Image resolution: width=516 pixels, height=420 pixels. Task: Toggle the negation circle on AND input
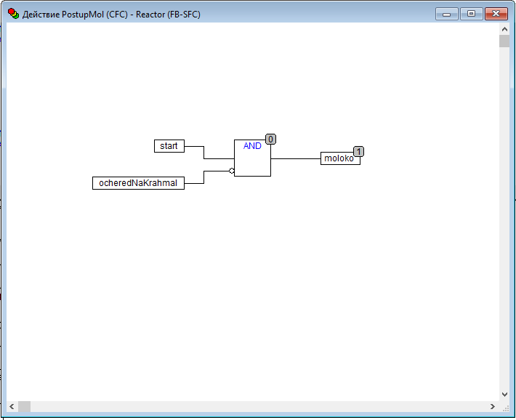(x=232, y=171)
